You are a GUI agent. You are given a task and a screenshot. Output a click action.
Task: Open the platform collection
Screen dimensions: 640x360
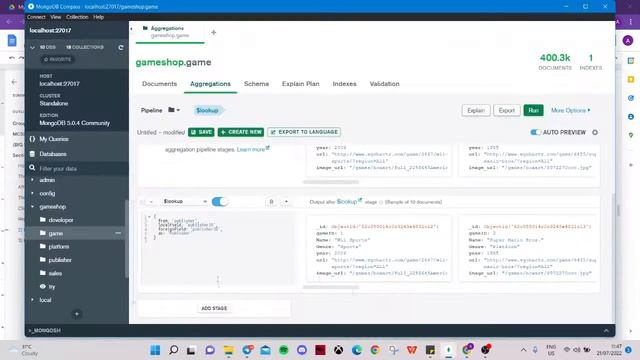pyautogui.click(x=59, y=247)
